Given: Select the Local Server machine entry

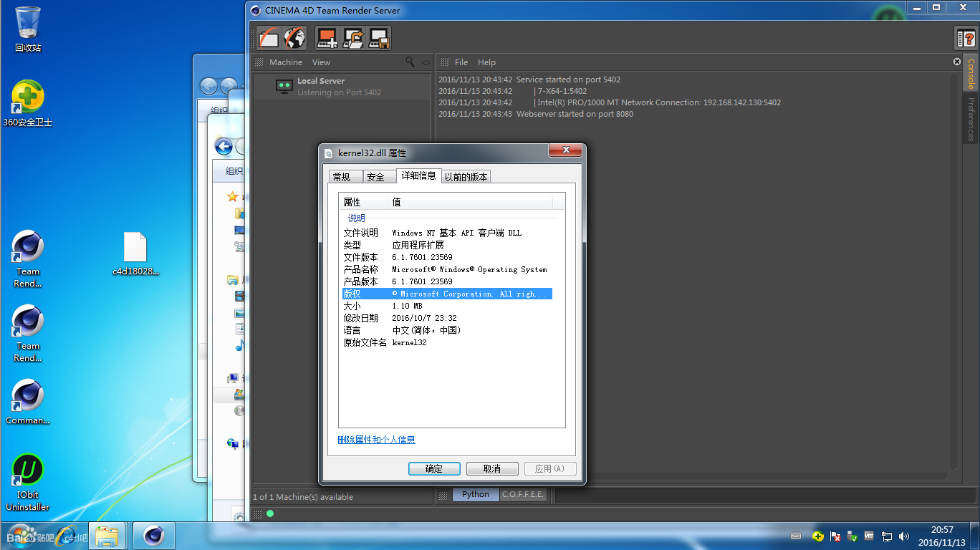Looking at the screenshot, I should pos(342,87).
